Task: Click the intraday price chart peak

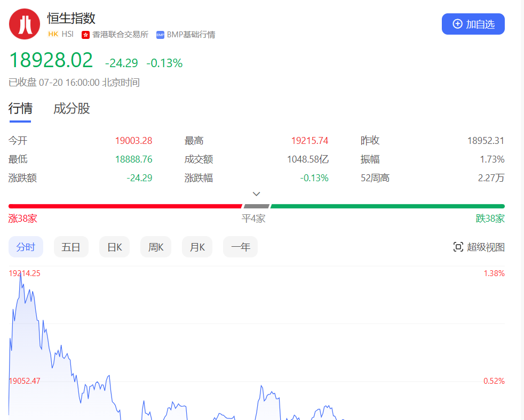Action: pyautogui.click(x=20, y=273)
